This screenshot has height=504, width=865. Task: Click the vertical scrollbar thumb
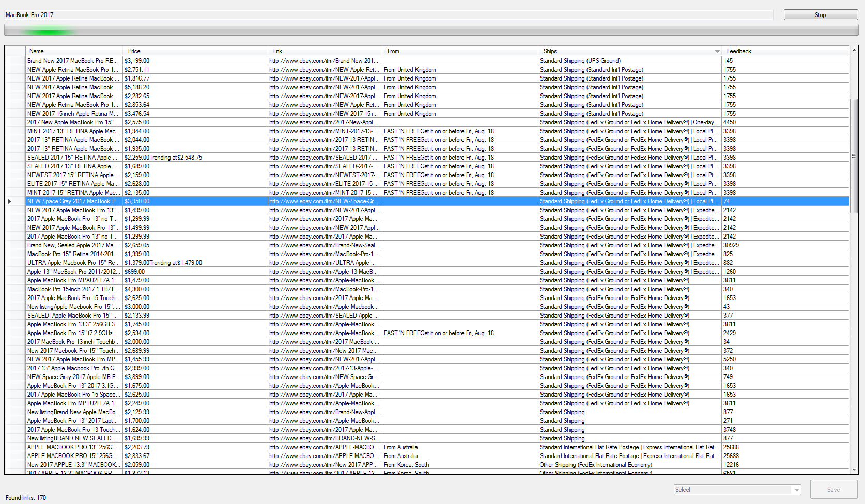pos(854,155)
